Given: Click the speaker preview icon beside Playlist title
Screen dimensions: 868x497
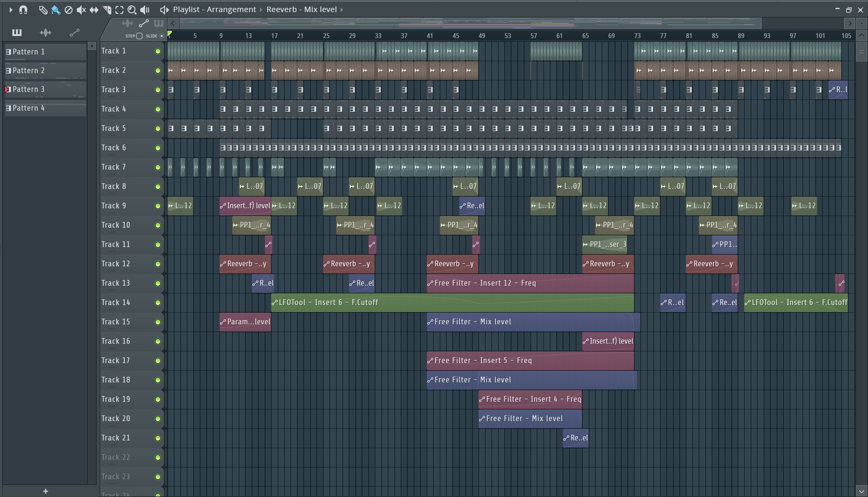Looking at the screenshot, I should (x=164, y=10).
